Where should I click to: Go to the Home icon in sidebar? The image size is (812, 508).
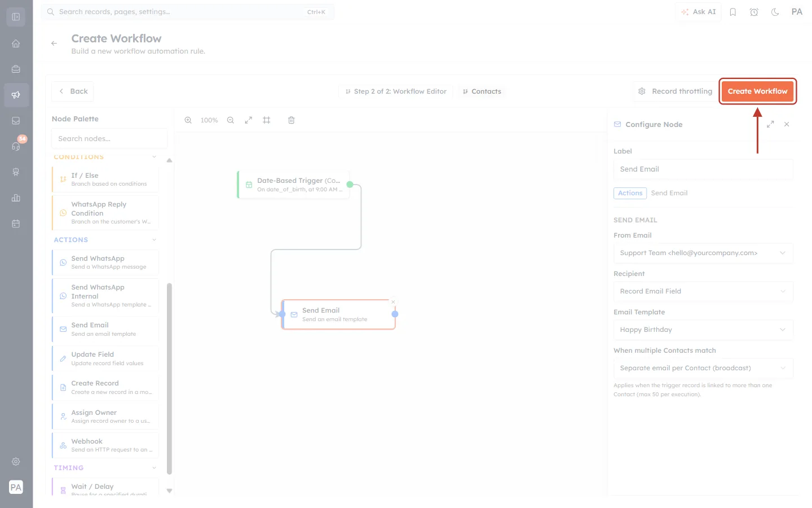coord(16,43)
